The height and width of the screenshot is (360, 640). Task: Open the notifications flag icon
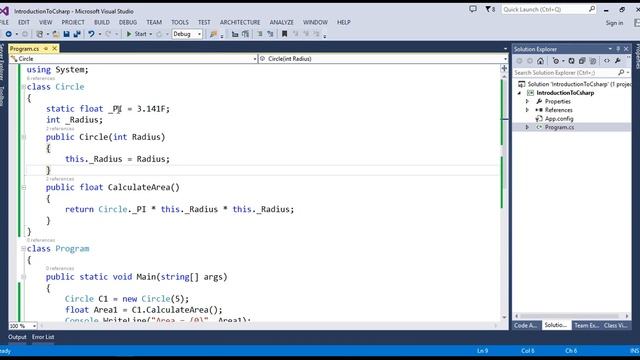490,9
